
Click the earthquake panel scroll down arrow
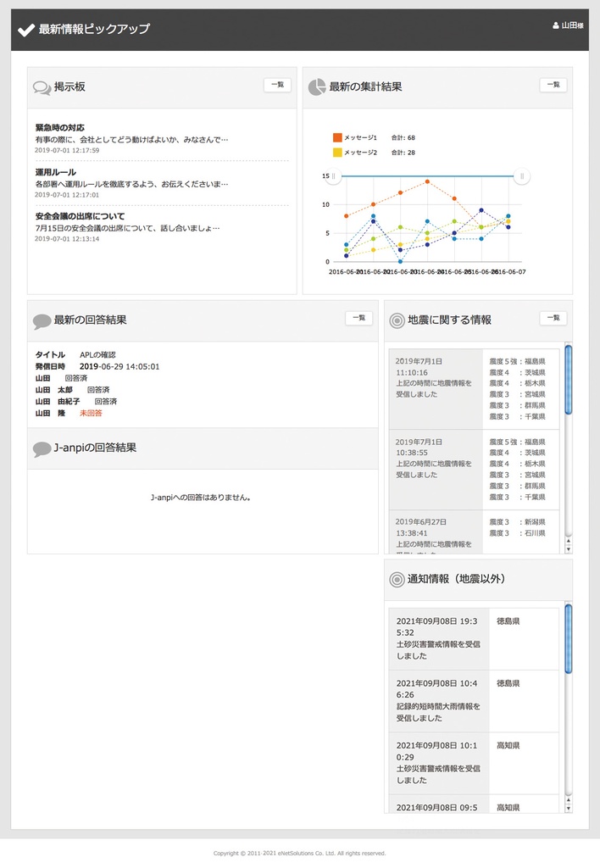(568, 549)
